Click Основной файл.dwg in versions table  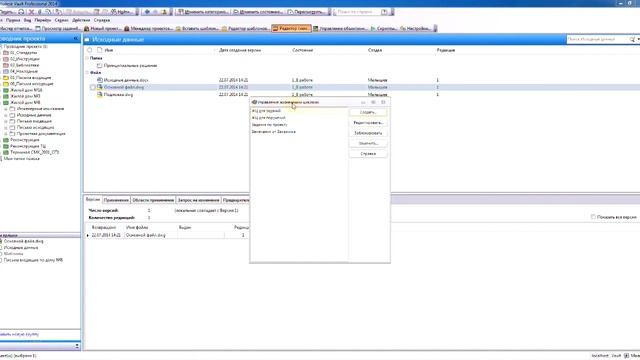coord(146,235)
